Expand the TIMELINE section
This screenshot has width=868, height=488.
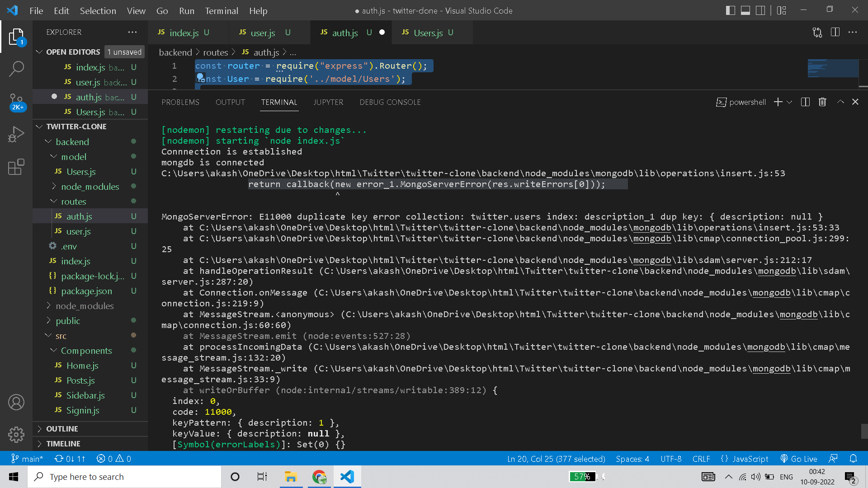click(x=90, y=444)
